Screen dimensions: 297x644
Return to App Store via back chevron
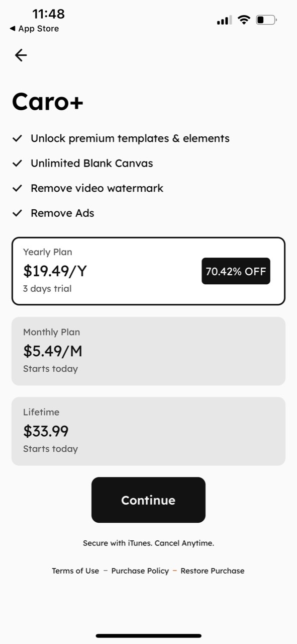coord(34,29)
